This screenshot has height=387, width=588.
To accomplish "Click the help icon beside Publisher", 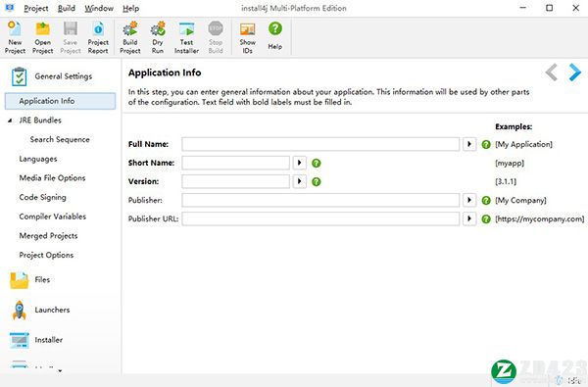I will 486,200.
